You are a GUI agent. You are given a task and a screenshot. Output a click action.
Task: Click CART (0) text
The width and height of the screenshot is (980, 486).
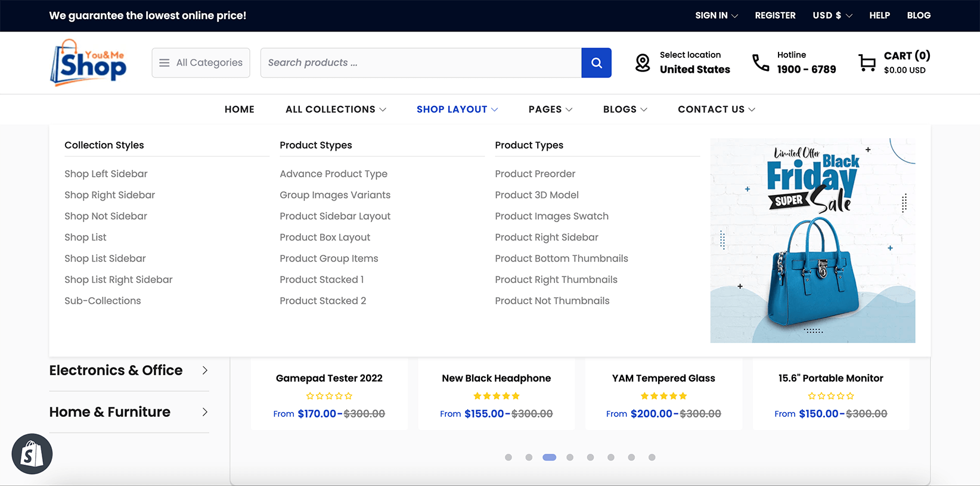tap(907, 55)
